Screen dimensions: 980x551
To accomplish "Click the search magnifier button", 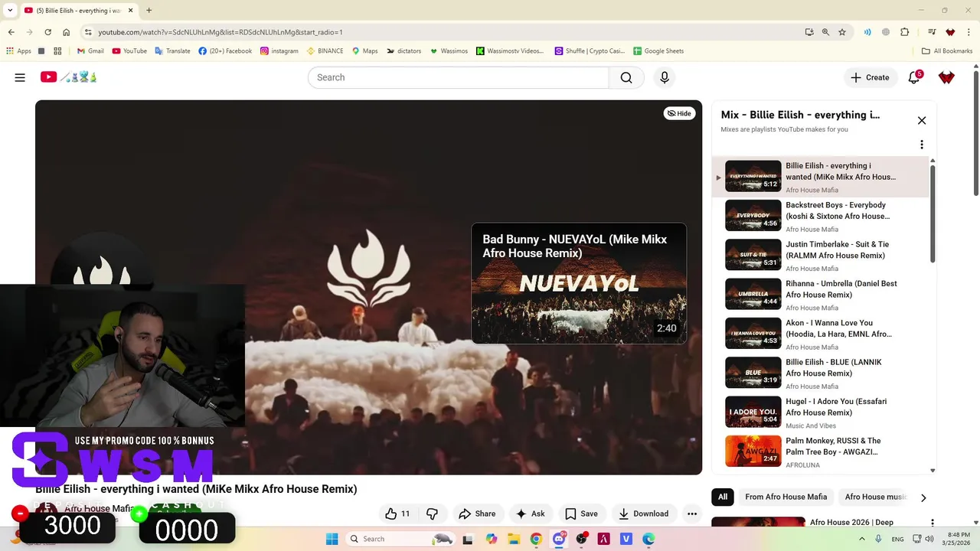I will coord(626,77).
